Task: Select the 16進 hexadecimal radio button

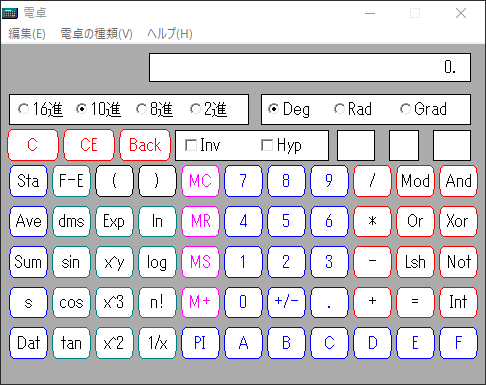Action: tap(40, 109)
